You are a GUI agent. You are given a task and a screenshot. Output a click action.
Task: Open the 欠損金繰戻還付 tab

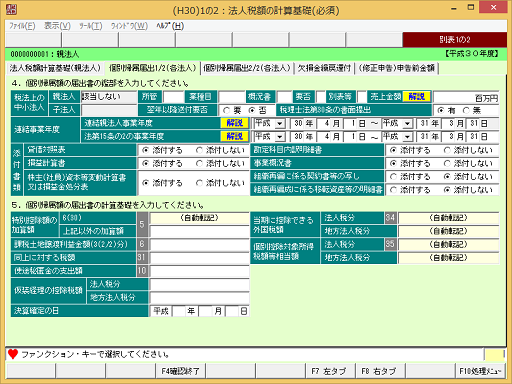tap(324, 68)
